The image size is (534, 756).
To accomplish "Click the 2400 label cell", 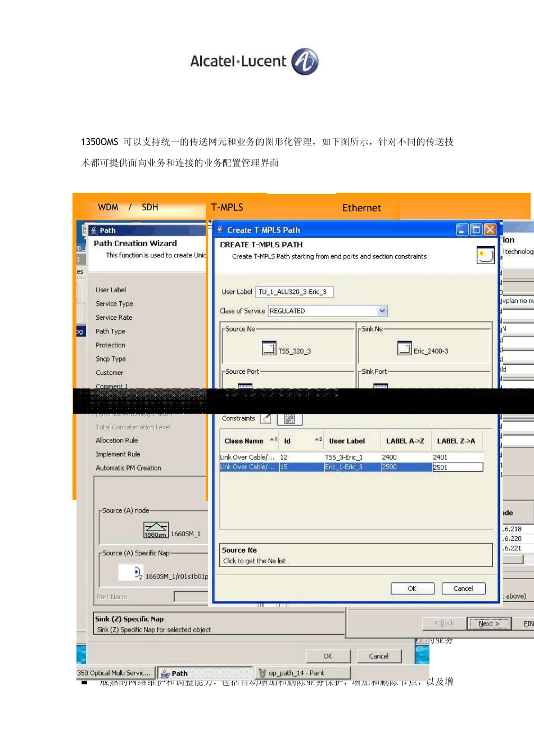I will tap(406, 458).
